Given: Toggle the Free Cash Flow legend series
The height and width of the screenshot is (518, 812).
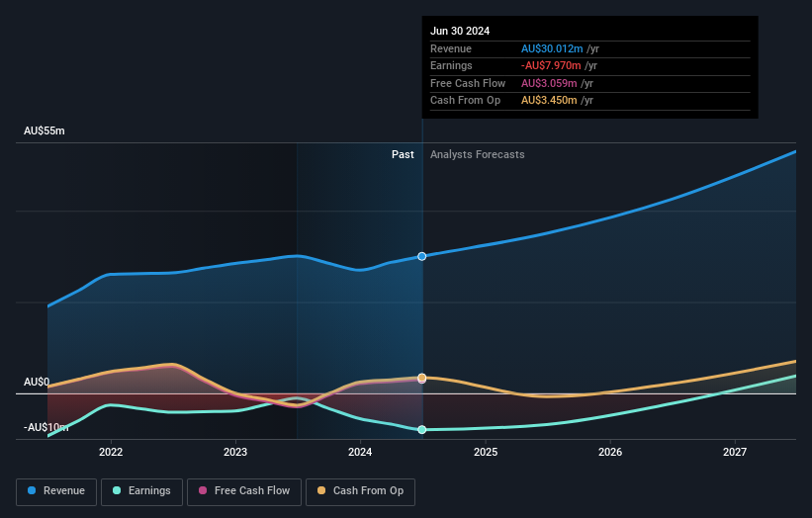Looking at the screenshot, I should 244,491.
